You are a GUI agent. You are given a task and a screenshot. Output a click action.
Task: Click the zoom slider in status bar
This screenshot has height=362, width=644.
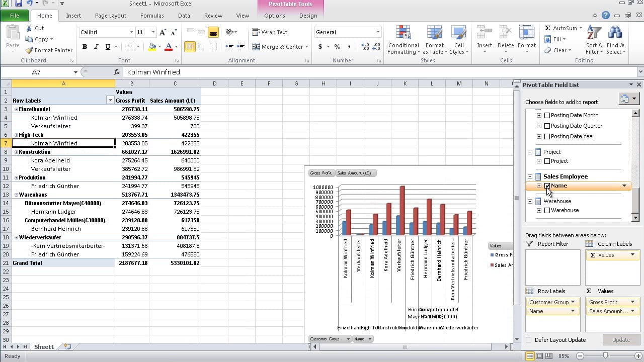tap(605, 356)
